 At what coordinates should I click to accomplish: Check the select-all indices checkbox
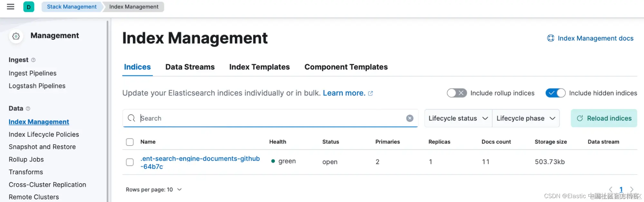click(130, 142)
